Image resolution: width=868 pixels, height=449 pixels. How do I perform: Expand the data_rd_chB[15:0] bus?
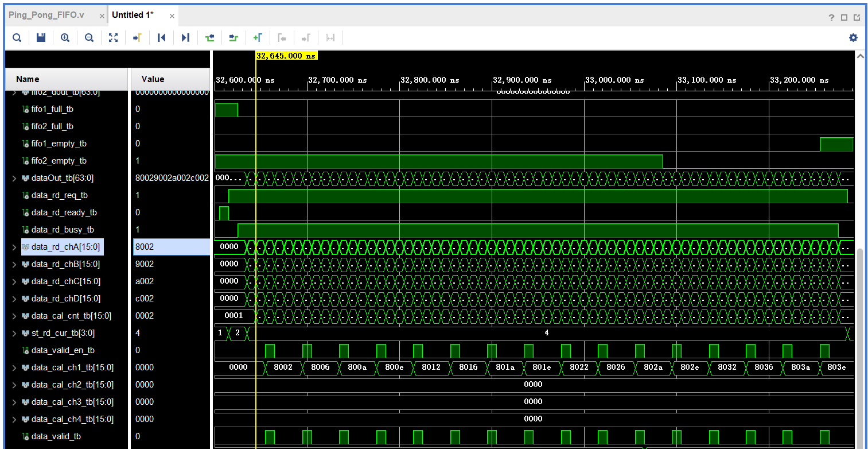pos(14,264)
